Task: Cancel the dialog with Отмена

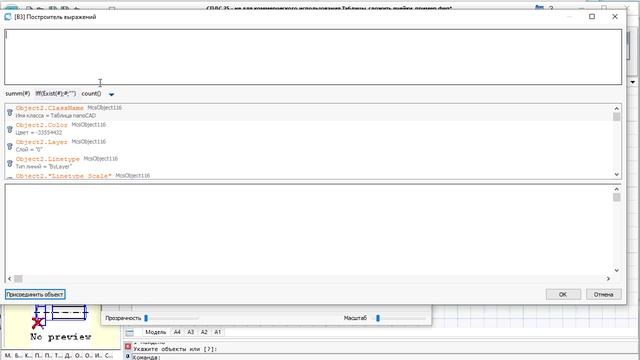Action: coord(604,294)
